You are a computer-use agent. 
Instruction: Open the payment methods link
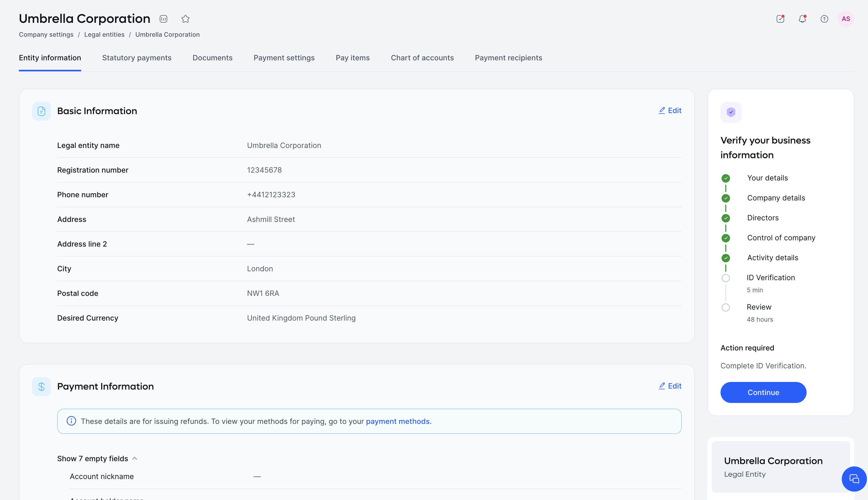(399, 421)
